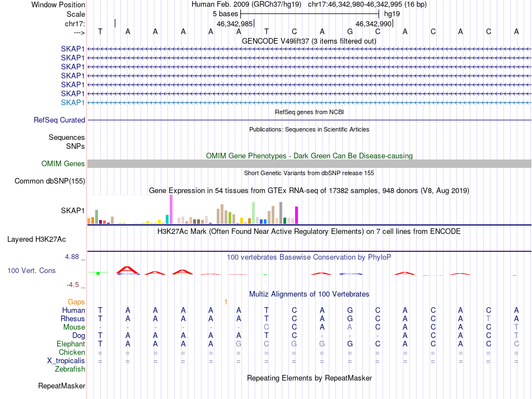532x399 pixels.
Task: Click Short Genetic Variants dbSNP title
Action: point(309,173)
